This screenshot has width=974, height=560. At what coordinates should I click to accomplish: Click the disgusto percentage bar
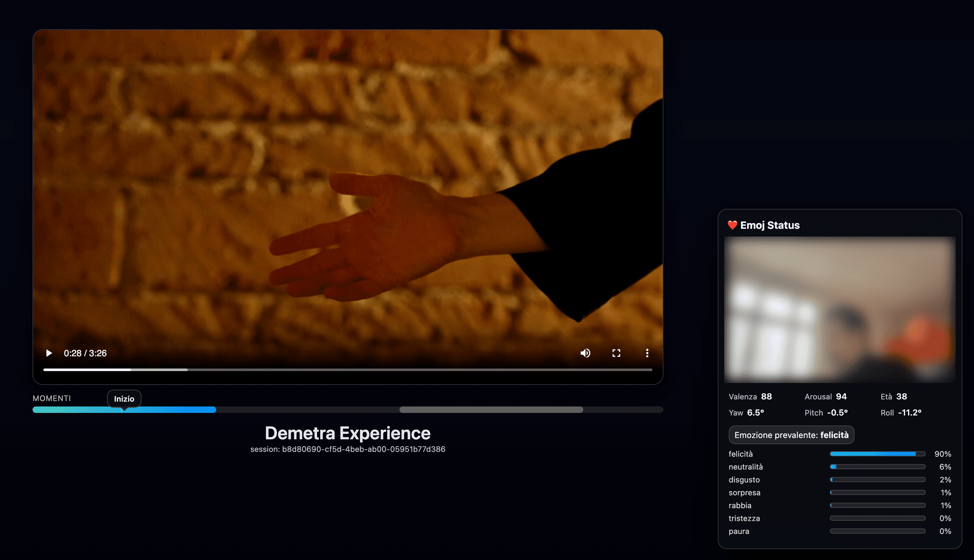pyautogui.click(x=877, y=480)
